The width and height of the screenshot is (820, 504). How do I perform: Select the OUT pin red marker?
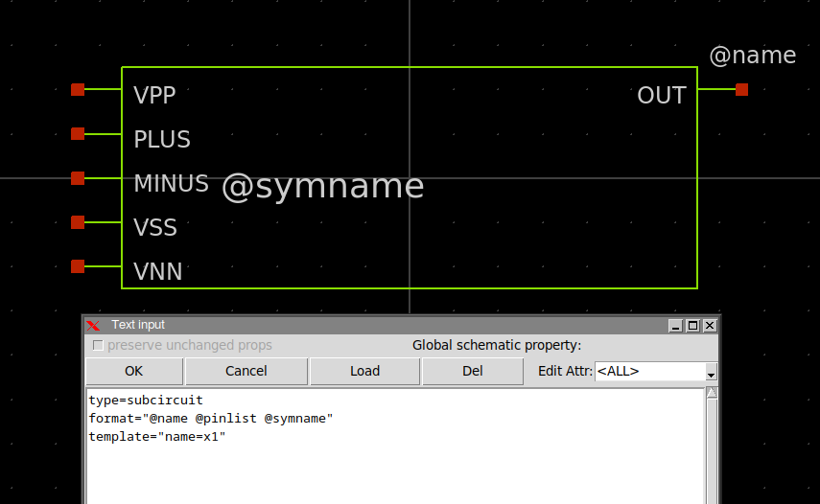(741, 90)
